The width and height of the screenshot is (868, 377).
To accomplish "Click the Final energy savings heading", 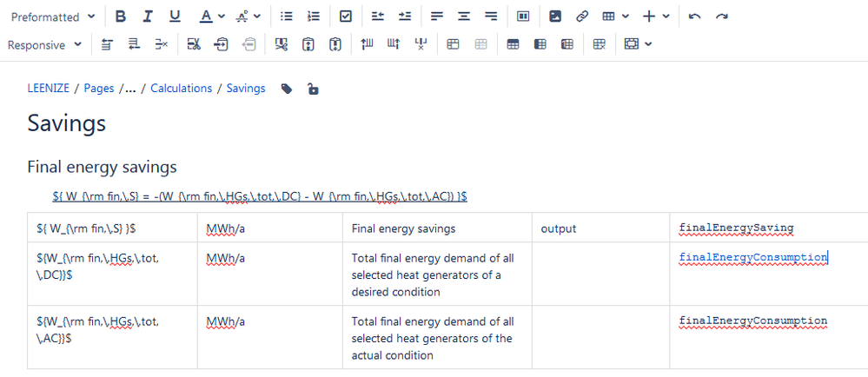I will coord(102,167).
